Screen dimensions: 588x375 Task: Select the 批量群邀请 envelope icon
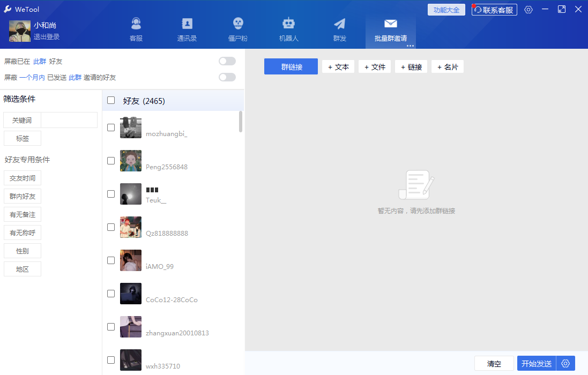pos(390,29)
